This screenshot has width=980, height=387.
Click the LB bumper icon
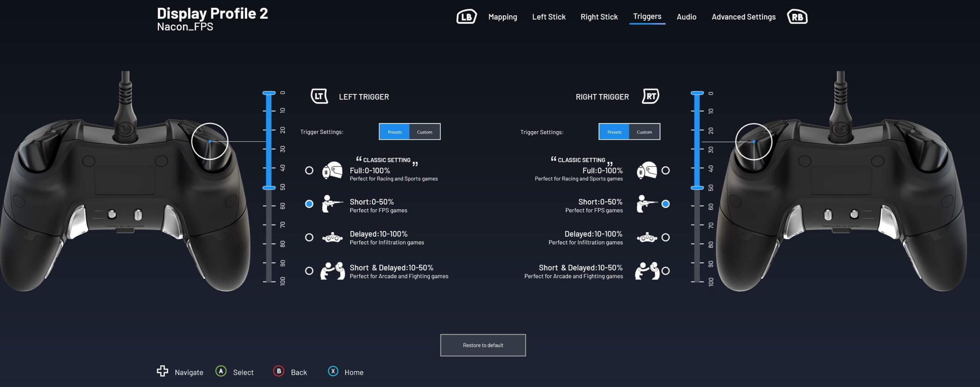(x=466, y=17)
